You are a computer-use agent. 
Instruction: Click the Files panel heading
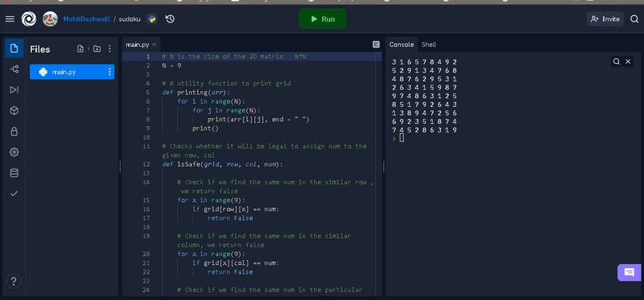[40, 49]
